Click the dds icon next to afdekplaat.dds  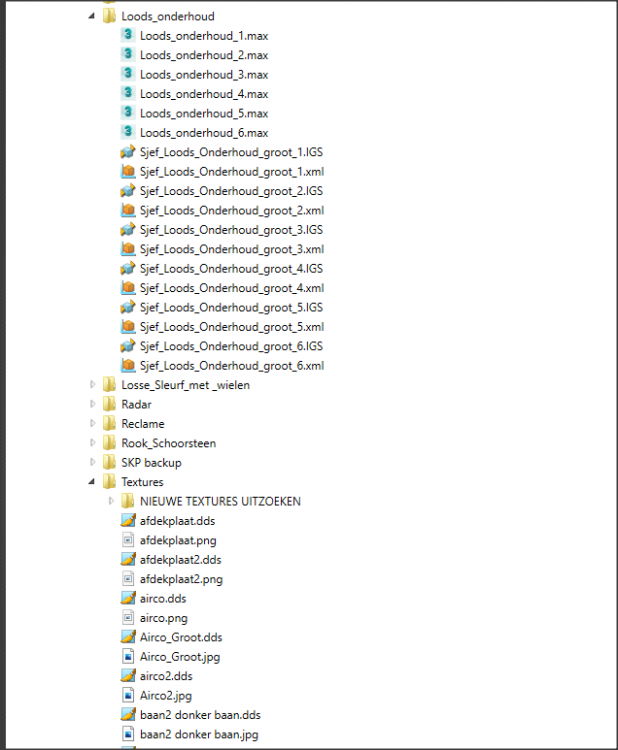tap(127, 520)
